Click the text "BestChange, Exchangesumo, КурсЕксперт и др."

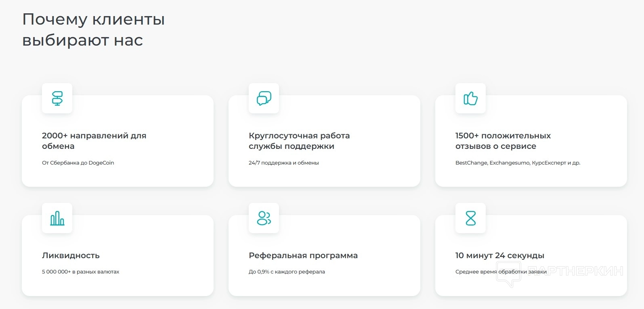(518, 163)
